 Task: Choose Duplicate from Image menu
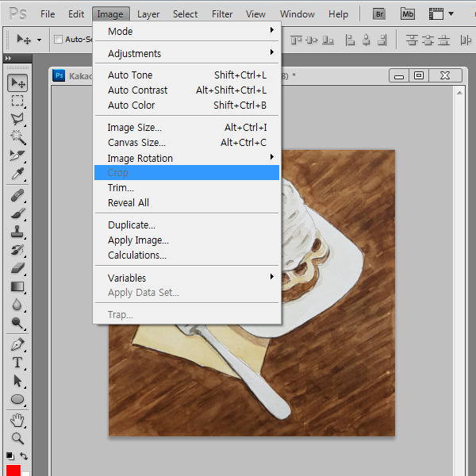click(186, 225)
